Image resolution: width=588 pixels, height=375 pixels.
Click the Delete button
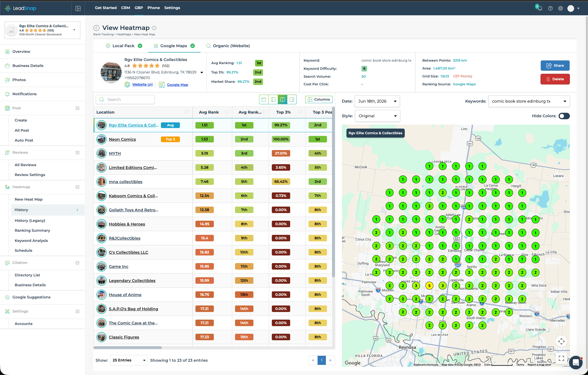tap(555, 79)
